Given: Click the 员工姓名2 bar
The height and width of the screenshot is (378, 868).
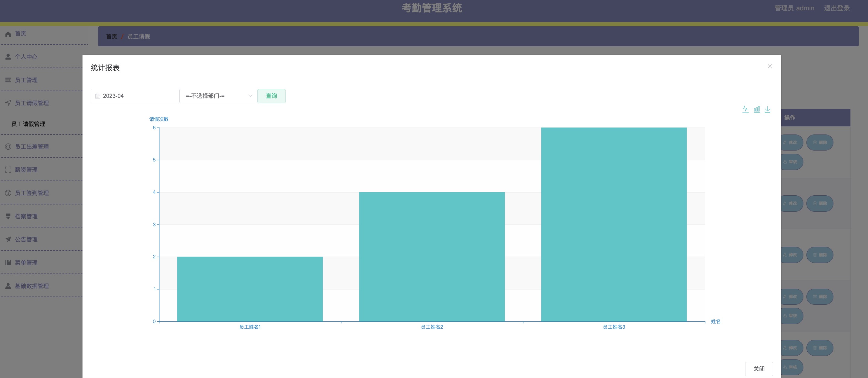Looking at the screenshot, I should pyautogui.click(x=432, y=257).
